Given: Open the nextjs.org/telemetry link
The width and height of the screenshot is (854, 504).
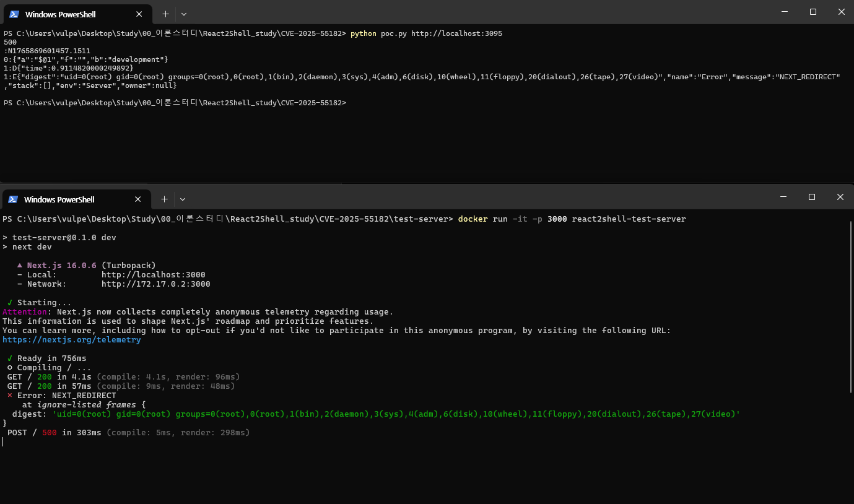Looking at the screenshot, I should coord(71,340).
